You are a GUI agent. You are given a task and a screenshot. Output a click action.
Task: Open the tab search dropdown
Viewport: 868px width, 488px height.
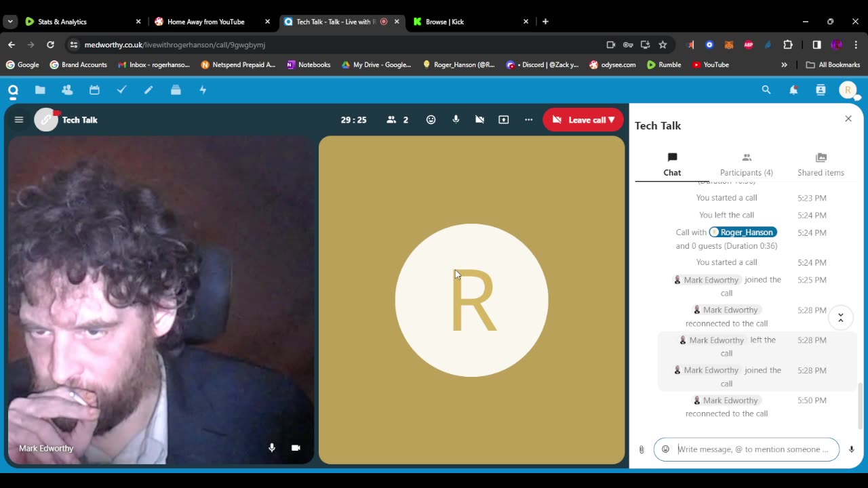point(10,22)
